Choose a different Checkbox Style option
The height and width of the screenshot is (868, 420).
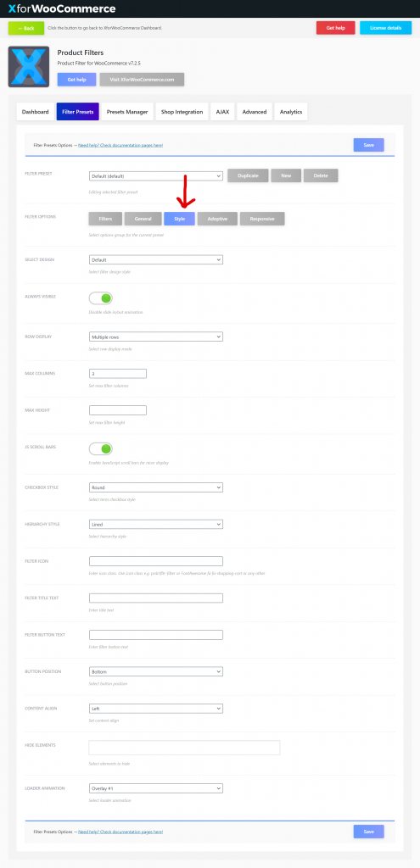[156, 487]
